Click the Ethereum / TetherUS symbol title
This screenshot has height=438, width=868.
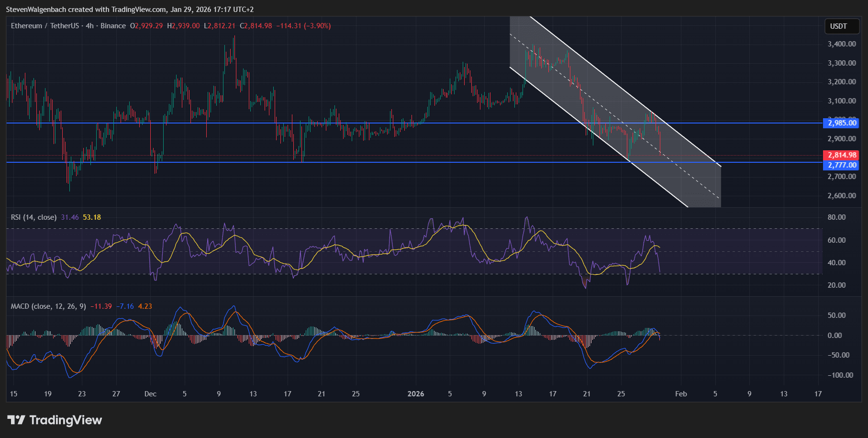click(x=45, y=26)
